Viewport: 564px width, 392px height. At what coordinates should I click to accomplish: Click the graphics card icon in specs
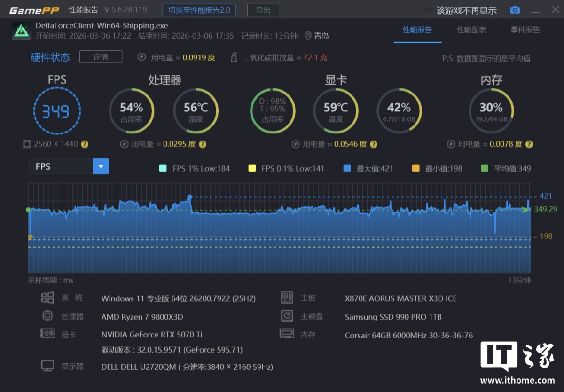pos(47,334)
